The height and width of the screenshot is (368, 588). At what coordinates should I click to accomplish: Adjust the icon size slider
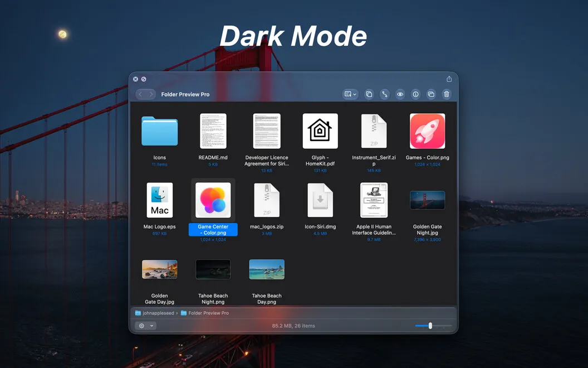[x=430, y=326]
